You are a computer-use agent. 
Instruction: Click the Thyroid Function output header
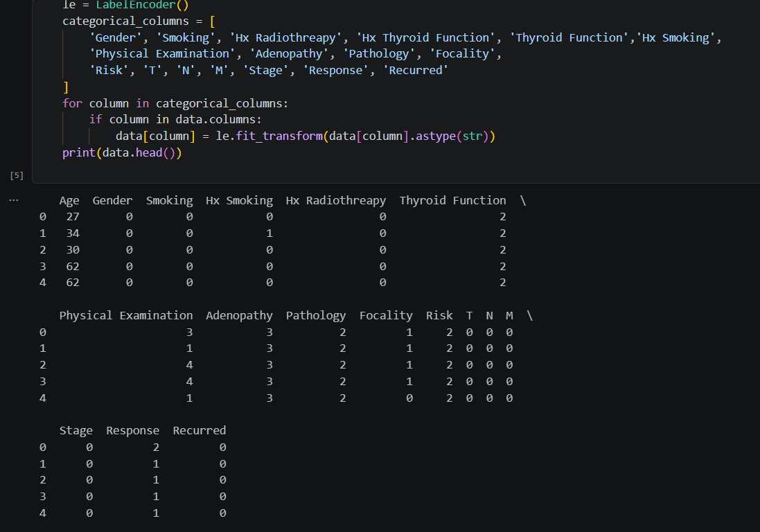(452, 201)
